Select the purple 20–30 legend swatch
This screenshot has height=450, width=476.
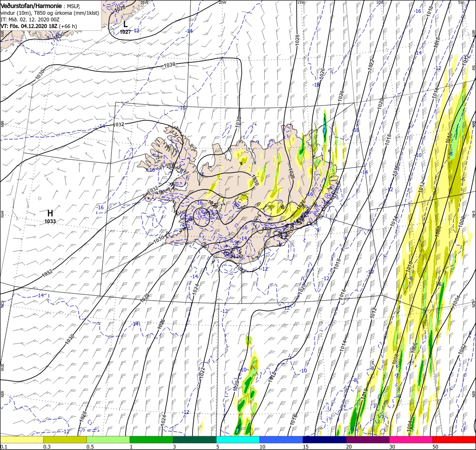click(367, 440)
